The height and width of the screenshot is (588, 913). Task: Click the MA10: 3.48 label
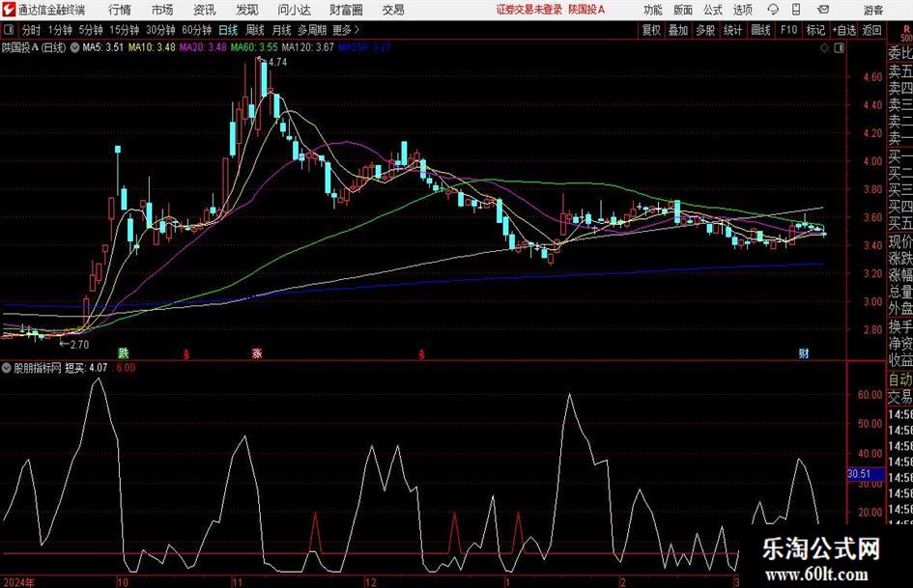point(152,47)
